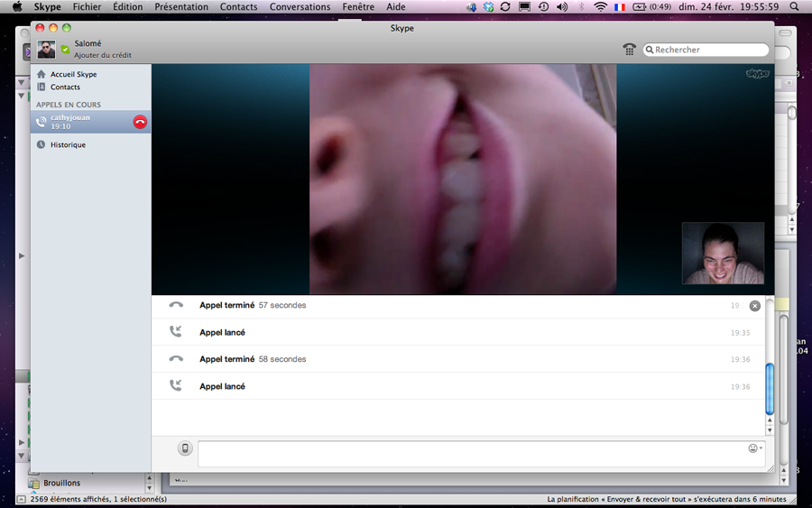
Task: Select 'Appel lancé' entry at 19:35
Action: [459, 332]
